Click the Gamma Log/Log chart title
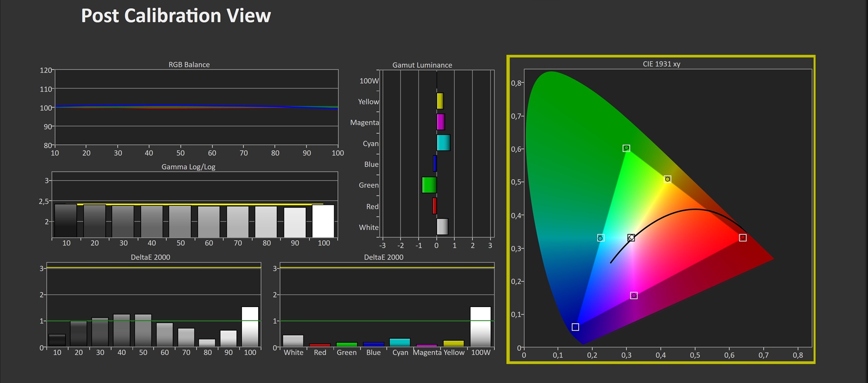This screenshot has width=868, height=383. click(188, 167)
